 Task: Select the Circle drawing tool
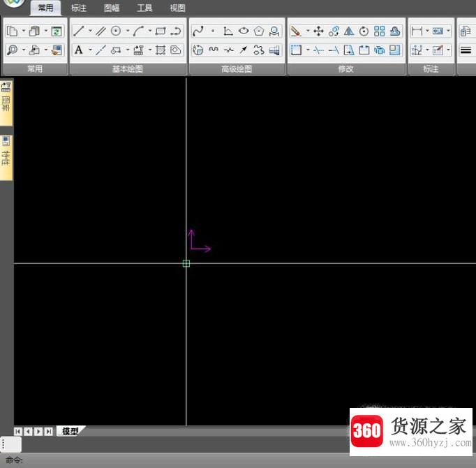point(116,31)
